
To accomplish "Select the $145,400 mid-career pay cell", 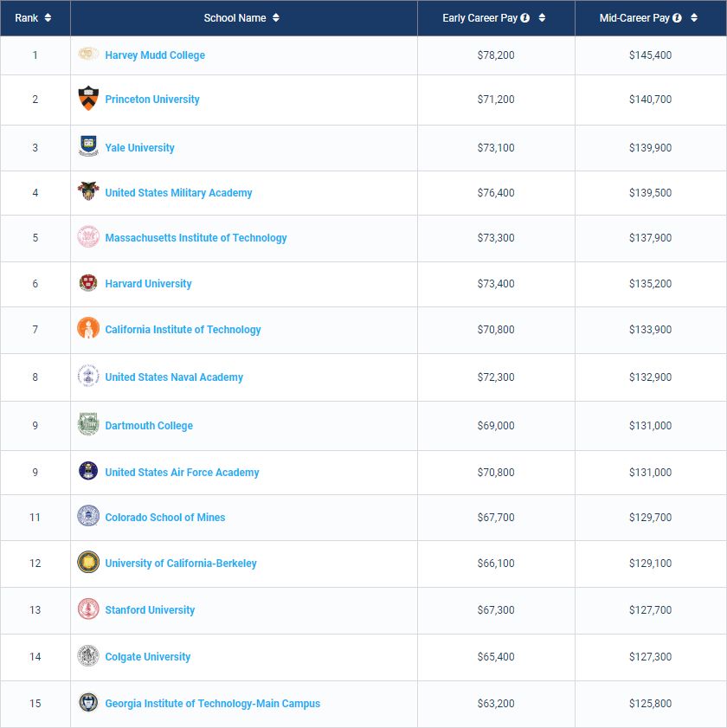I will click(650, 55).
